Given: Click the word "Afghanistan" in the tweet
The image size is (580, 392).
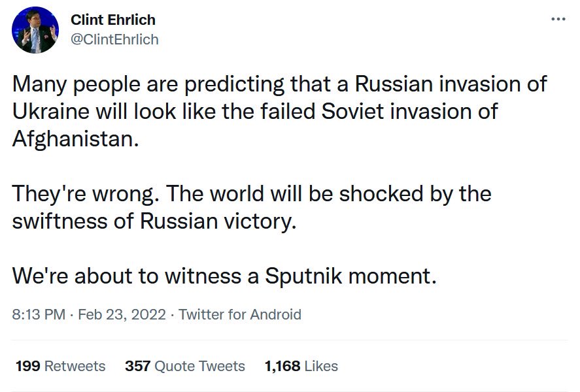Looking at the screenshot, I should [75, 139].
